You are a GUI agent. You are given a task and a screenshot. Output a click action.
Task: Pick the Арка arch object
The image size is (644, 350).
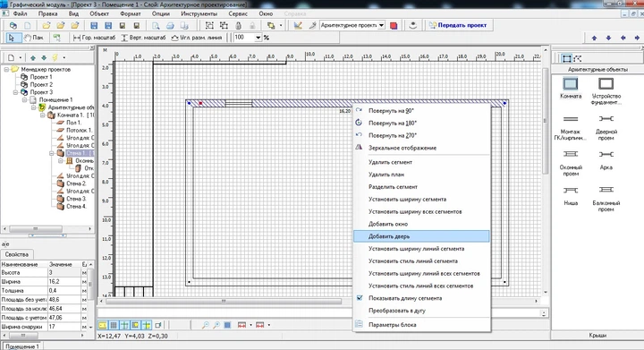(x=606, y=160)
